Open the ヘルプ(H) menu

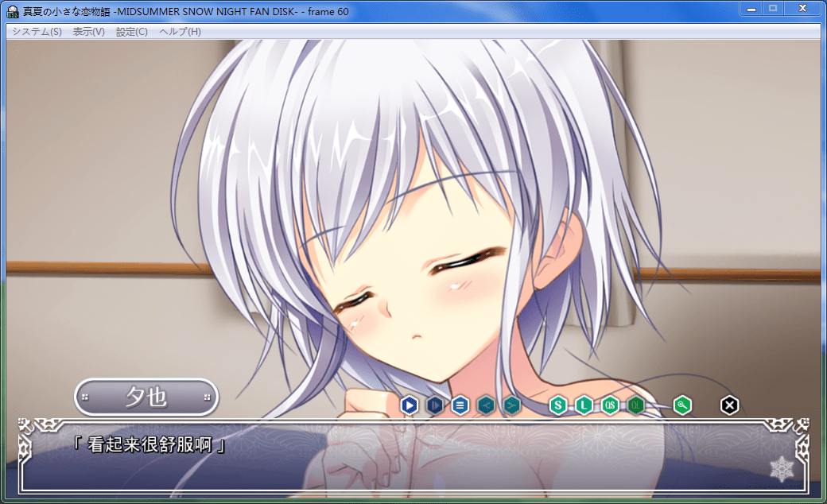tap(180, 32)
